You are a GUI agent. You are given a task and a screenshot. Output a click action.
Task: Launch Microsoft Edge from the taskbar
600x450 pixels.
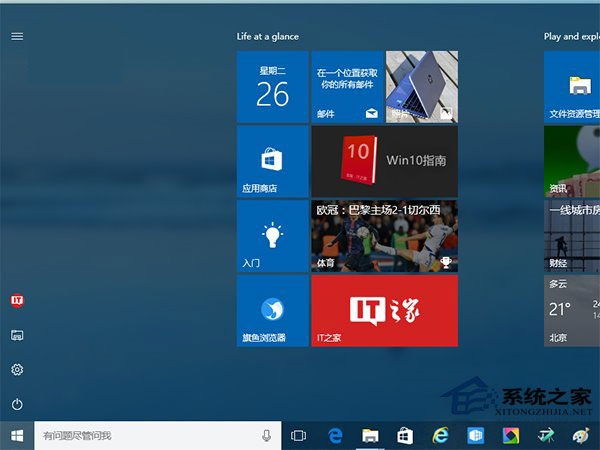click(335, 435)
